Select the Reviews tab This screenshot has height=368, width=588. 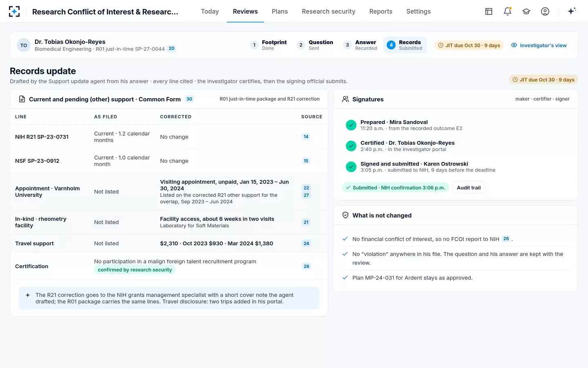click(x=245, y=11)
